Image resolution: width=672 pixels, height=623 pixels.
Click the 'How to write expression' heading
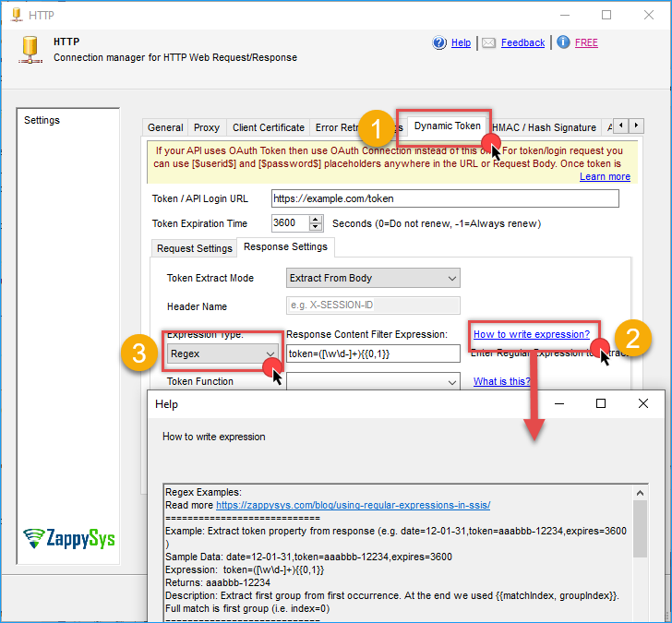click(213, 437)
